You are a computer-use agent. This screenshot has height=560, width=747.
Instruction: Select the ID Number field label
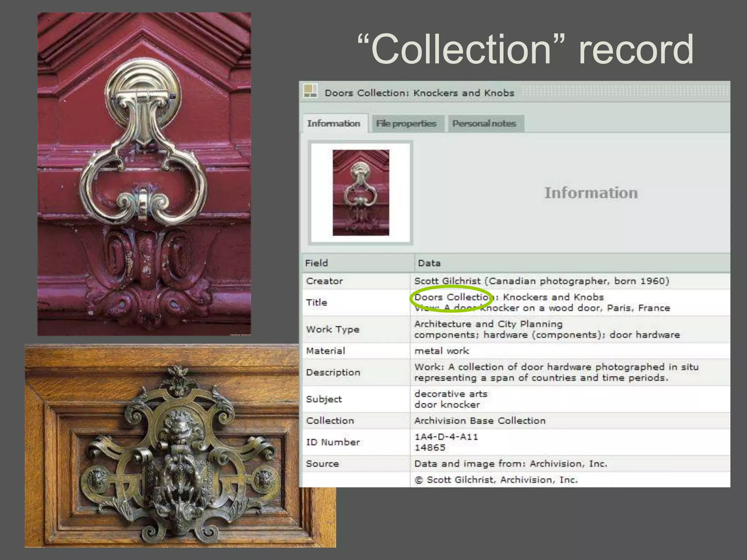(333, 442)
